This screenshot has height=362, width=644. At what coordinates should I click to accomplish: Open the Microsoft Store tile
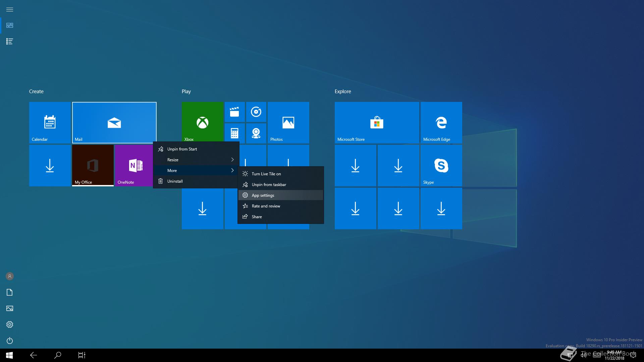point(377,123)
